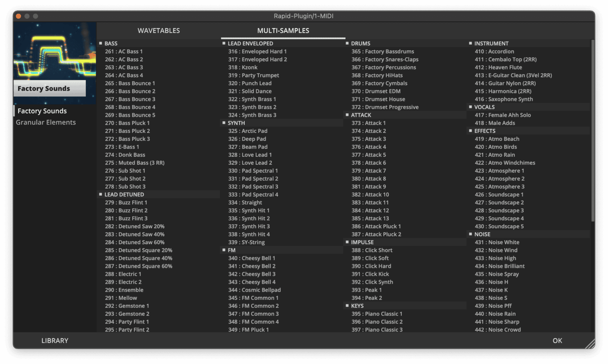Switch to the MULTI-SAMPLES tab
Viewport: 608px width, 364px height.
click(x=283, y=30)
